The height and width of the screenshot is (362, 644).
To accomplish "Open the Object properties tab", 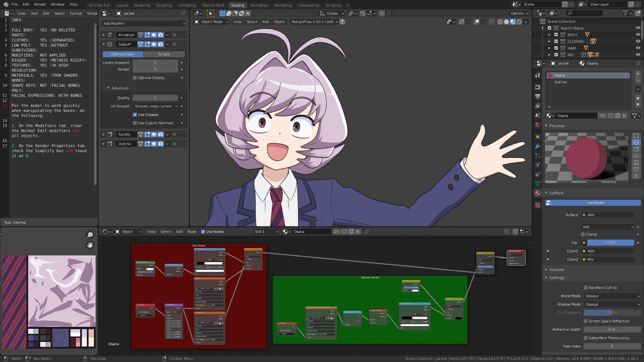I will coord(538,137).
